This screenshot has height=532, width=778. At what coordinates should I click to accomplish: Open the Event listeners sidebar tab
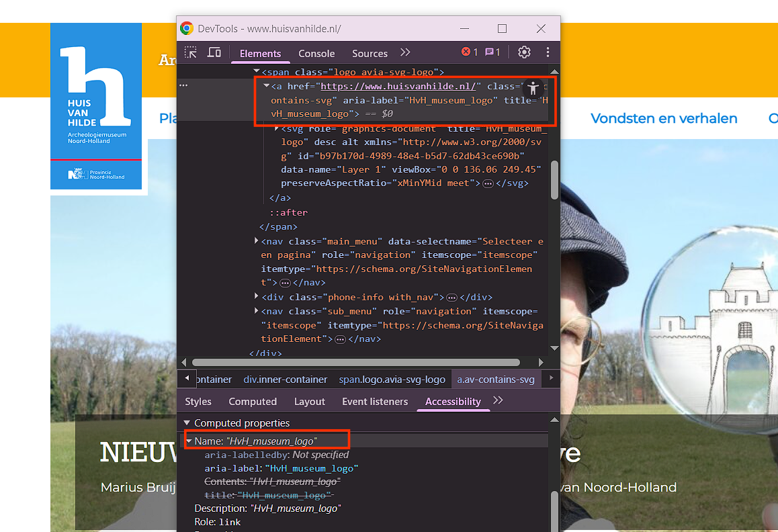[x=375, y=402]
